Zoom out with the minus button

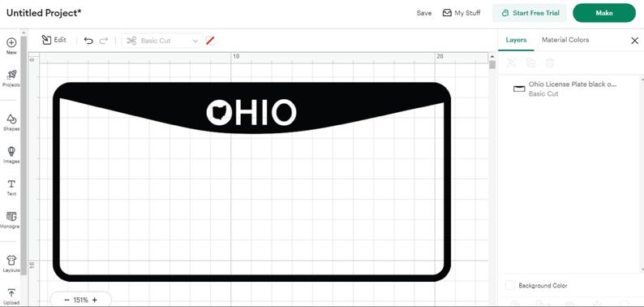[67, 300]
